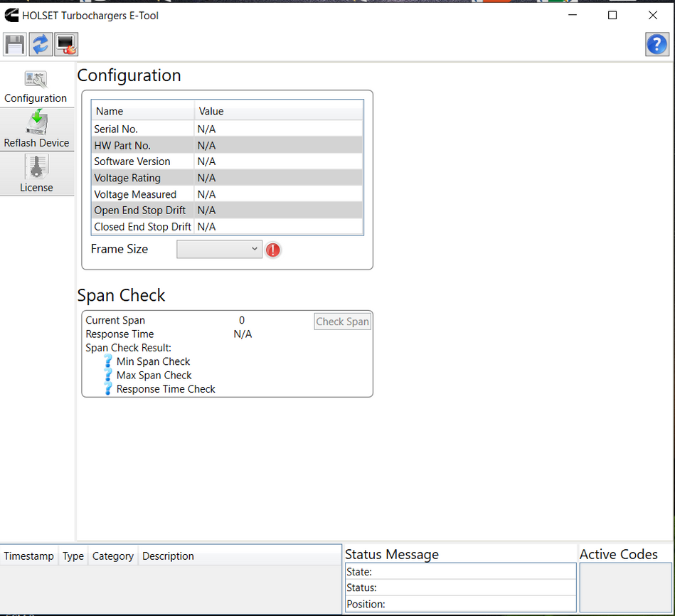Maximize the E-Tool window
This screenshot has width=675, height=616.
click(x=612, y=15)
